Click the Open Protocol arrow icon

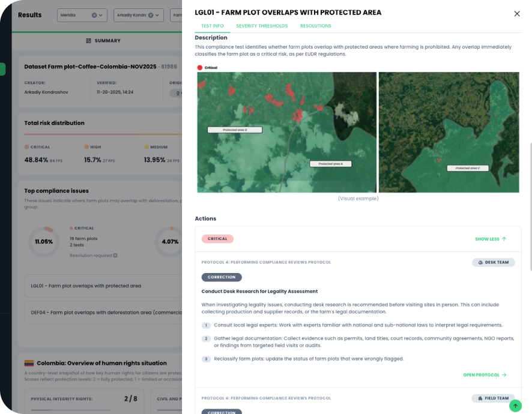(504, 375)
